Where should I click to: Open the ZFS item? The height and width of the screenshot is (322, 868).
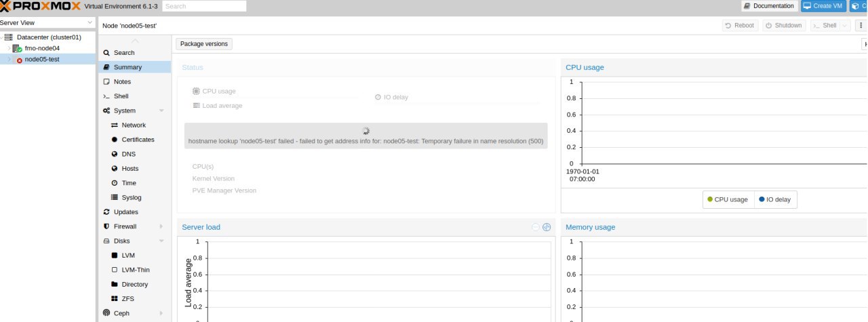tap(134, 299)
